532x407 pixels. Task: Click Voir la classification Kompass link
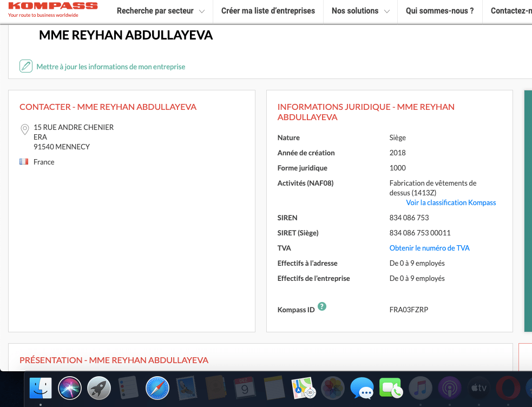click(451, 202)
